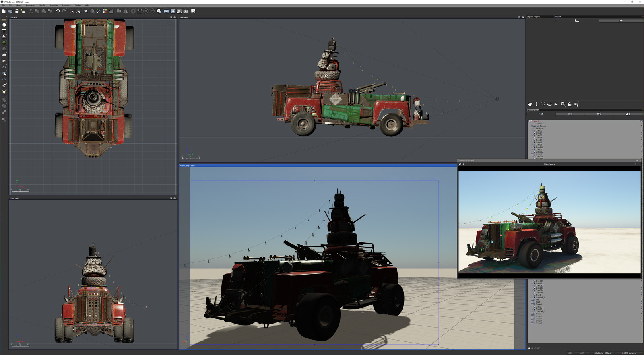Open the Display menu
644x355 pixels.
pos(78,6)
